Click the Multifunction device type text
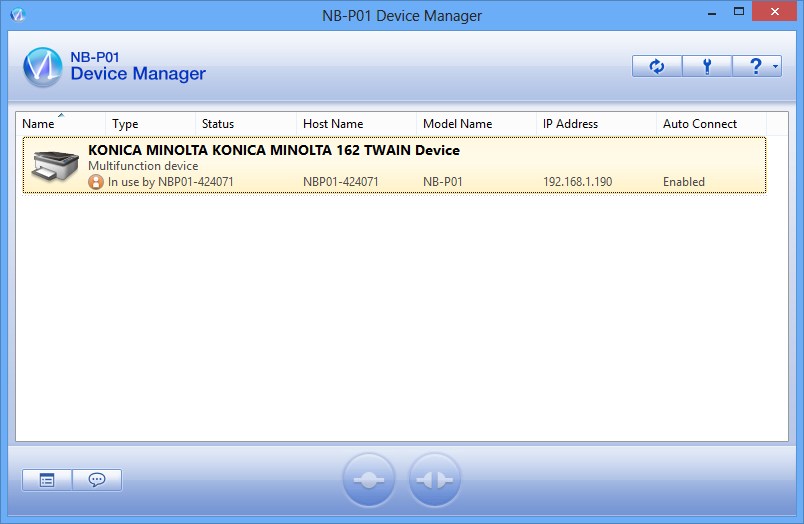This screenshot has height=524, width=804. click(143, 166)
